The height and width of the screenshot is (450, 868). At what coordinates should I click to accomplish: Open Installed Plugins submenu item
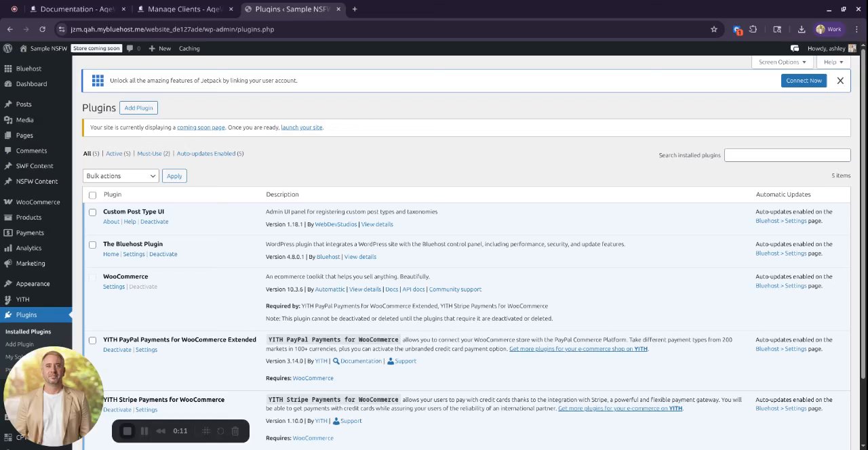[28, 331]
